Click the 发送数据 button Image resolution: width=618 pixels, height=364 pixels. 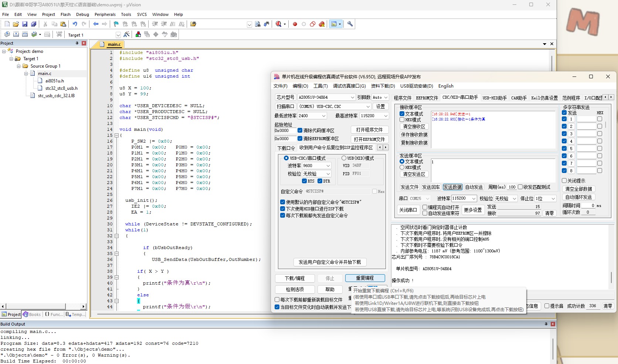click(452, 187)
